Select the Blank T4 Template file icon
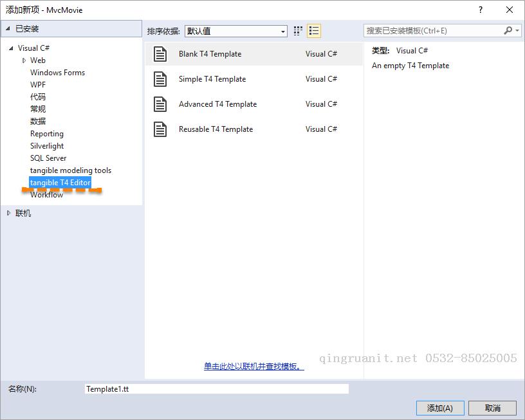 [x=160, y=54]
